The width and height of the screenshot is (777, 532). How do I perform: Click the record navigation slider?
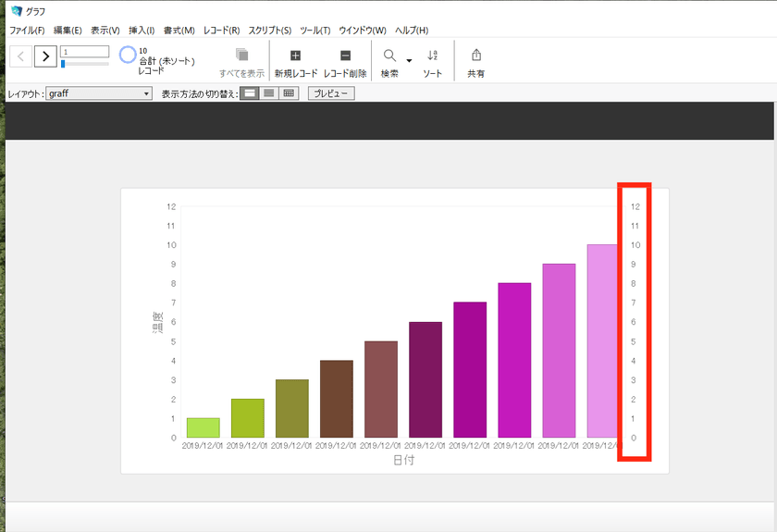(x=84, y=64)
